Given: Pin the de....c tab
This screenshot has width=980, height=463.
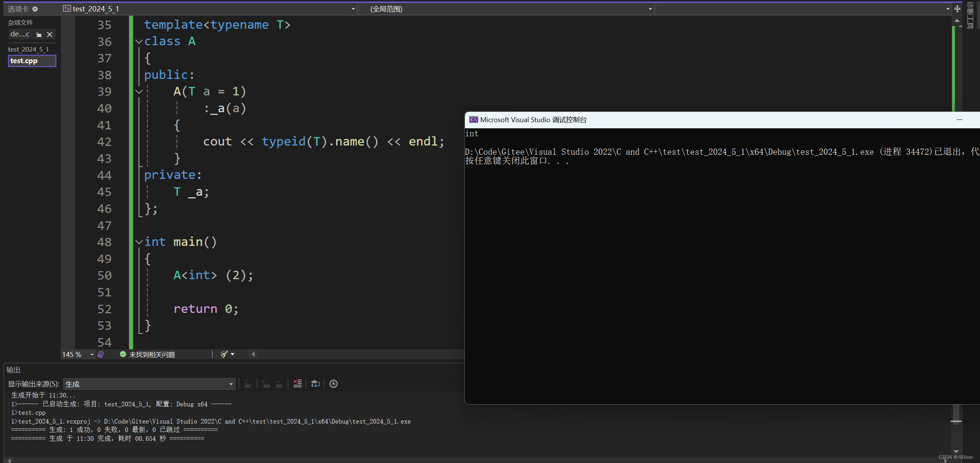Looking at the screenshot, I should tap(39, 34).
